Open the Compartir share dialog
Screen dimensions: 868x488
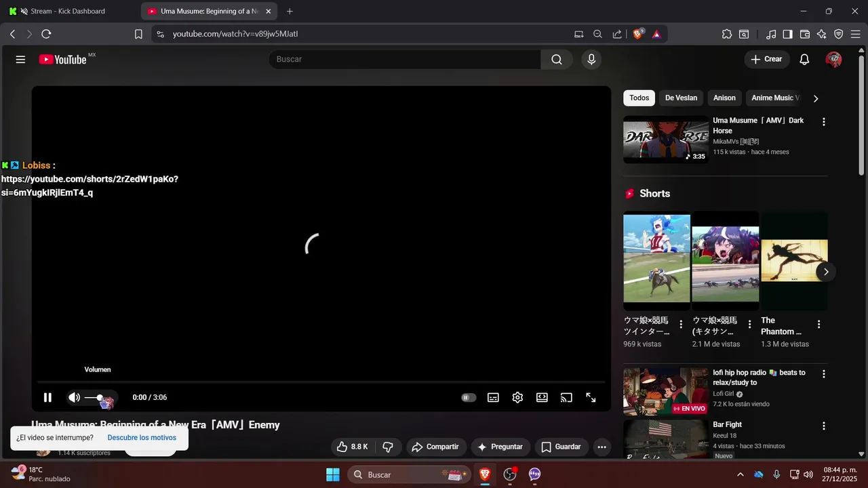click(x=436, y=447)
